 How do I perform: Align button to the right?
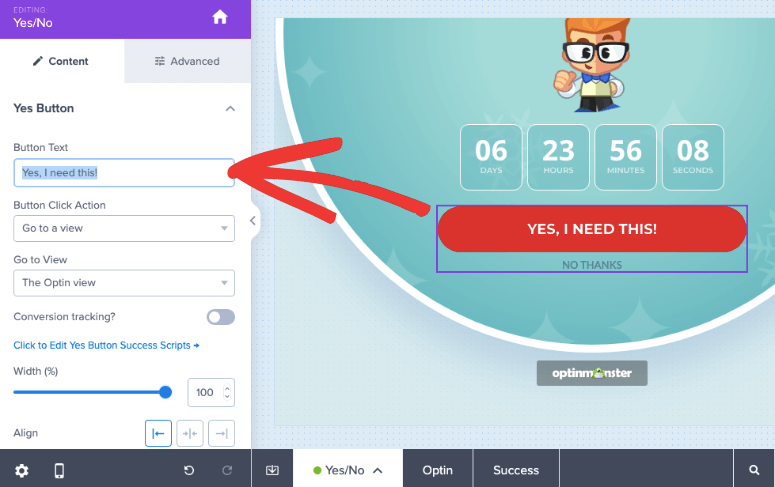(221, 434)
